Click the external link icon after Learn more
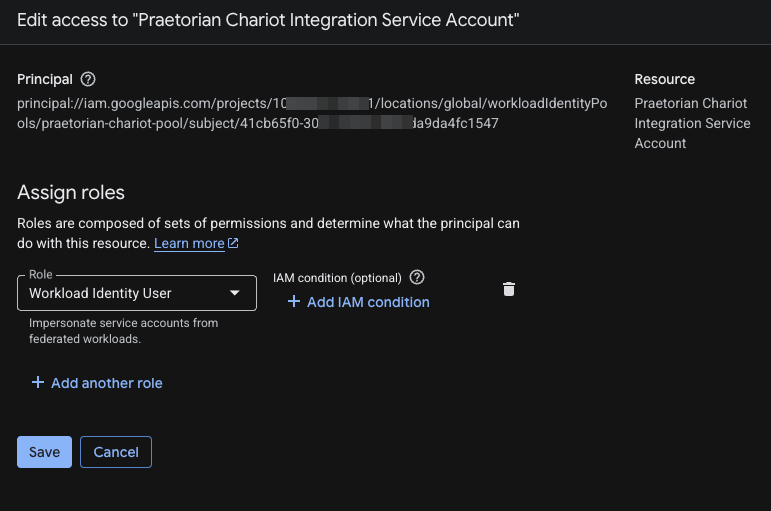This screenshot has width=771, height=511. point(234,243)
